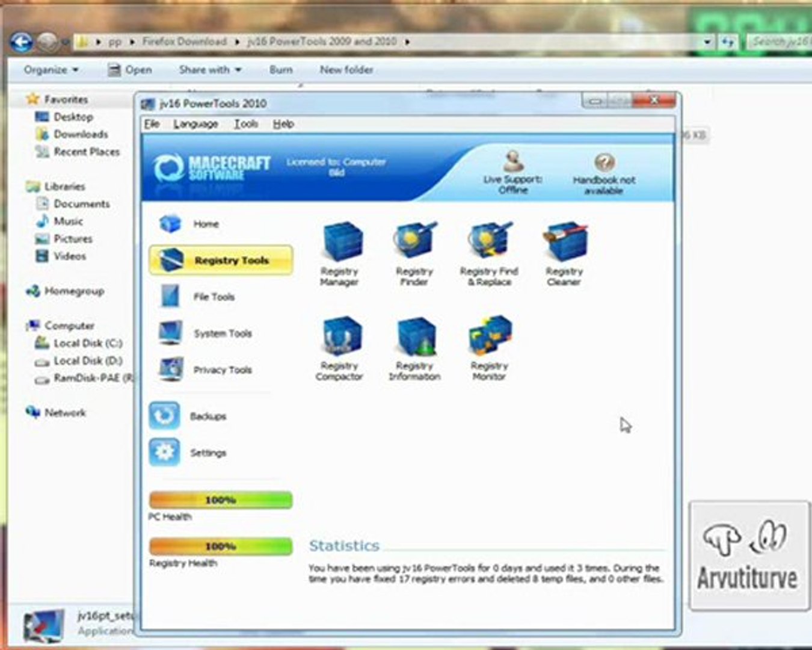Launch the Registry Monitor tool
The image size is (812, 650).
click(490, 348)
